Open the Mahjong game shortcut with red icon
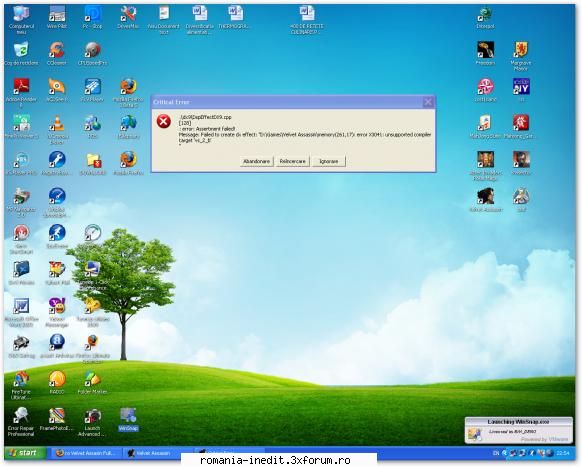The height and width of the screenshot is (467, 582). pyautogui.click(x=521, y=127)
